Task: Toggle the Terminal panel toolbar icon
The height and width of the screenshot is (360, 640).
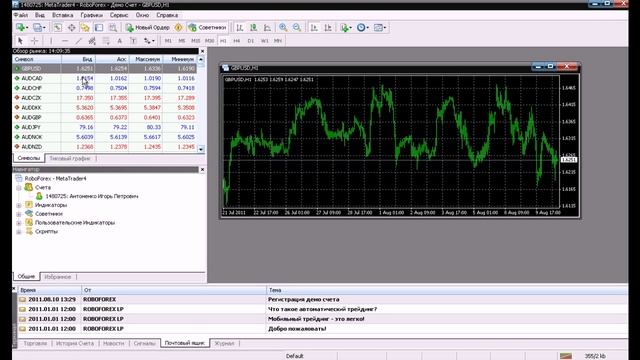Action: point(99,27)
